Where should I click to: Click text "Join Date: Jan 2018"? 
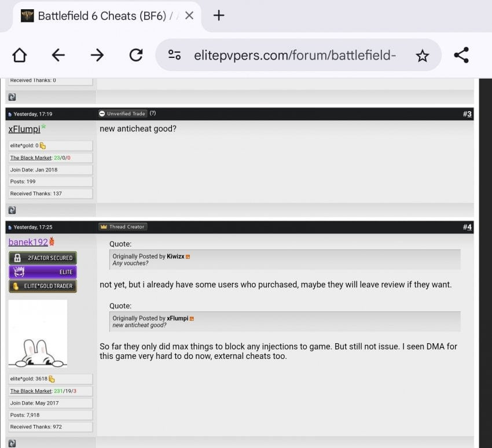click(34, 170)
